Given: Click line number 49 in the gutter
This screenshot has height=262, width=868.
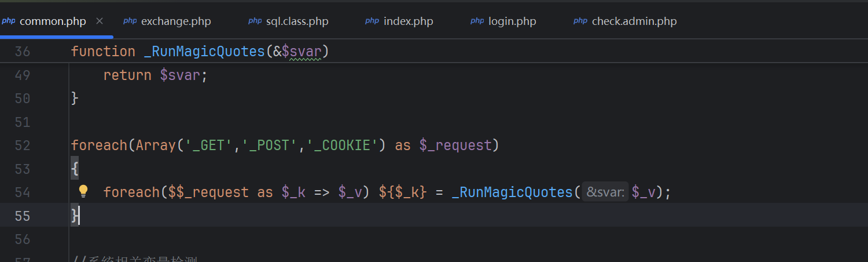Looking at the screenshot, I should [x=22, y=75].
